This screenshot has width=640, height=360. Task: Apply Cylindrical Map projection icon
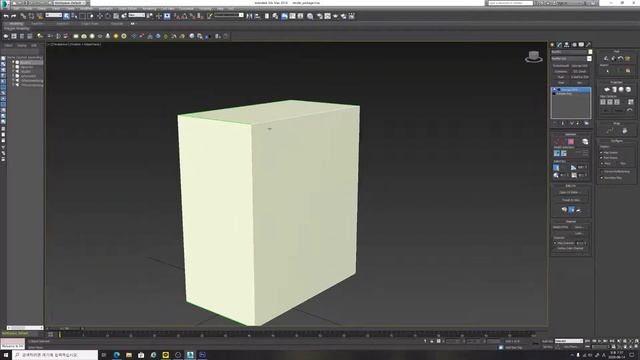tap(614, 89)
